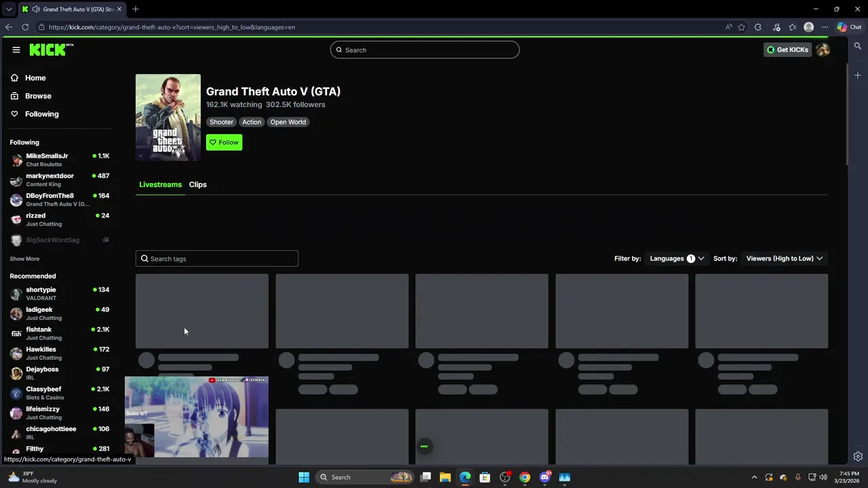Image resolution: width=868 pixels, height=488 pixels.
Task: Expand Show More under Following
Action: click(x=24, y=259)
